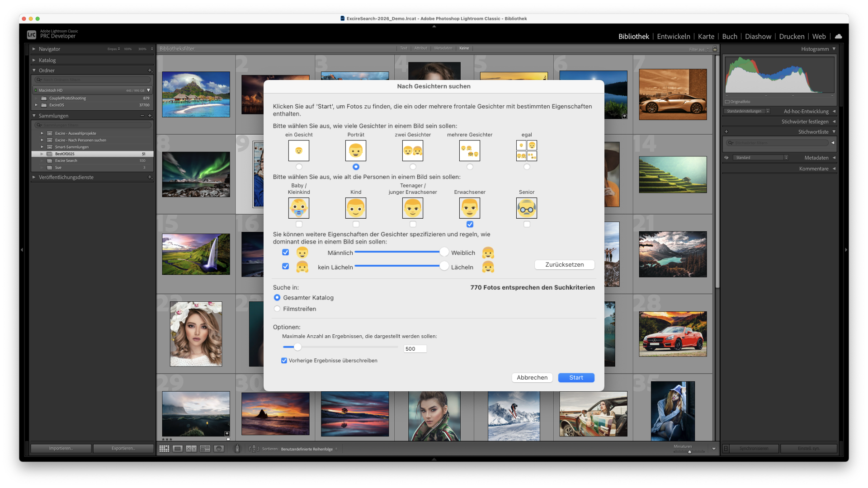The height and width of the screenshot is (488, 868).
Task: Open people face view icon
Action: click(x=219, y=449)
